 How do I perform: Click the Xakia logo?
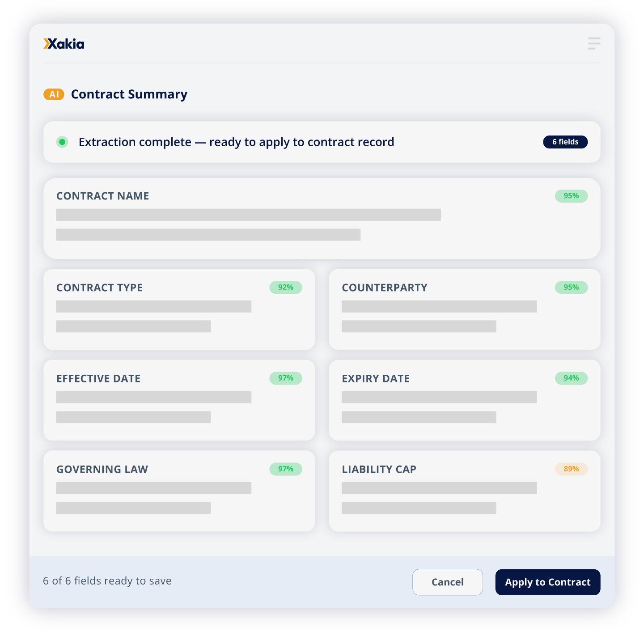64,44
